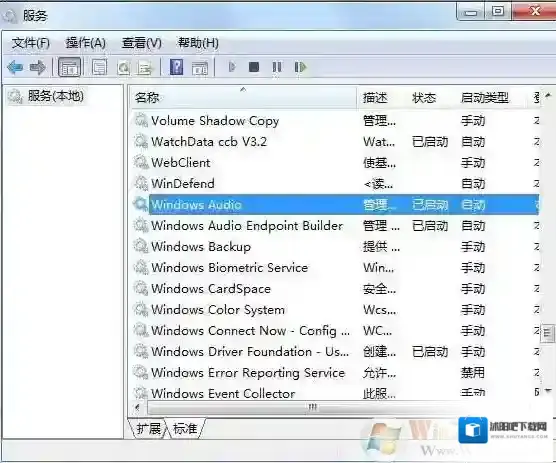Select 服务(本地) in the left tree
556x463 pixels.
pyautogui.click(x=55, y=96)
